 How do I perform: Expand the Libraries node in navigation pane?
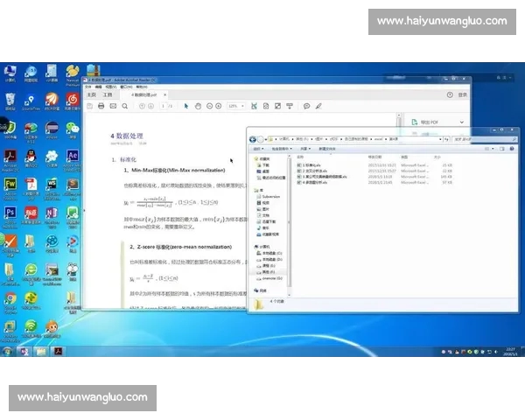[x=254, y=190]
